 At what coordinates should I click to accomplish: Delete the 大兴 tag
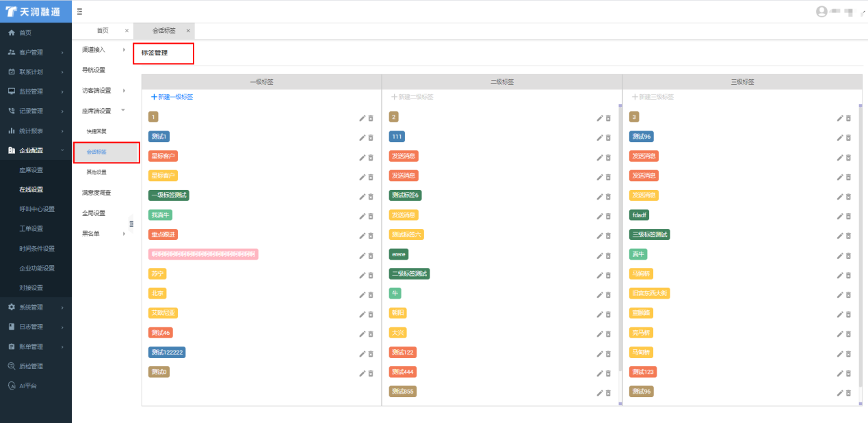[x=608, y=334]
